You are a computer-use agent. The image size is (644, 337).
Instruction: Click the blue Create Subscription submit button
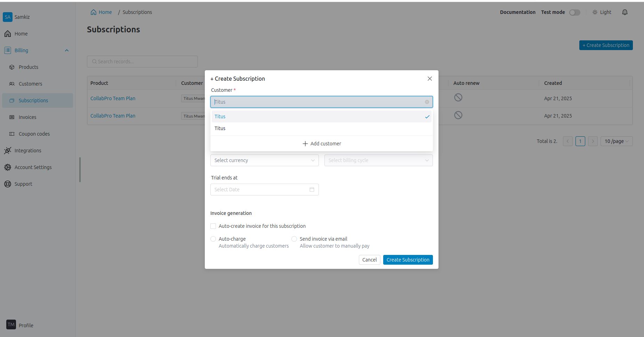pyautogui.click(x=408, y=260)
